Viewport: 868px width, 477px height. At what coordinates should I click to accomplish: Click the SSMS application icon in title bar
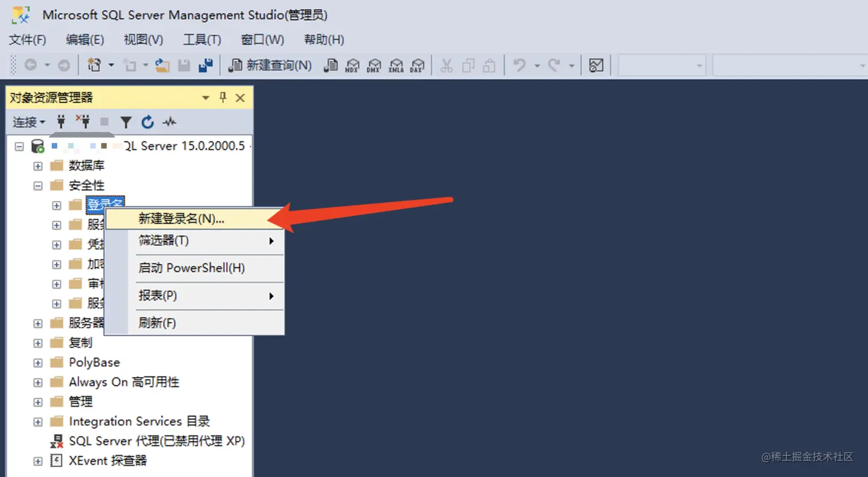click(x=21, y=15)
